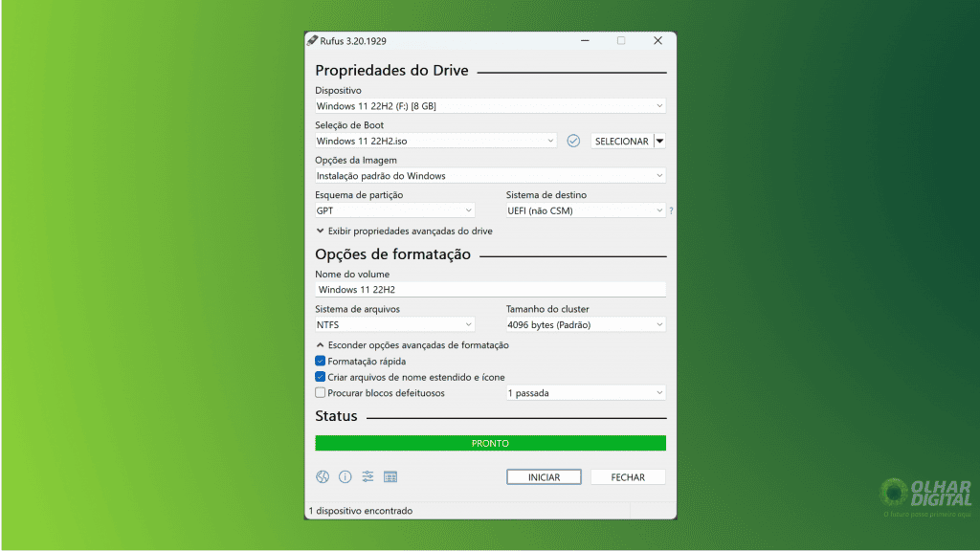Click the FECHAR button
Image resolution: width=980 pixels, height=551 pixels.
point(628,477)
